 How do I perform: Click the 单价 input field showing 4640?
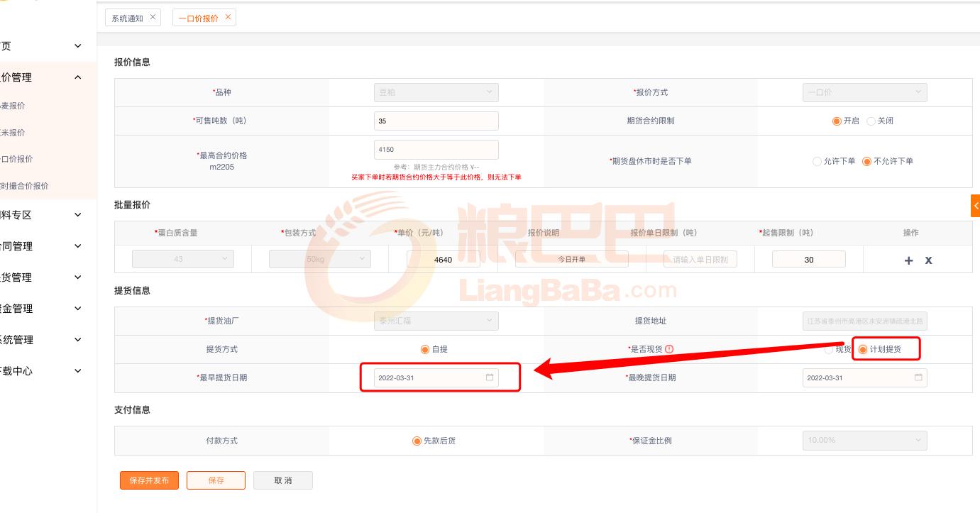click(x=443, y=260)
